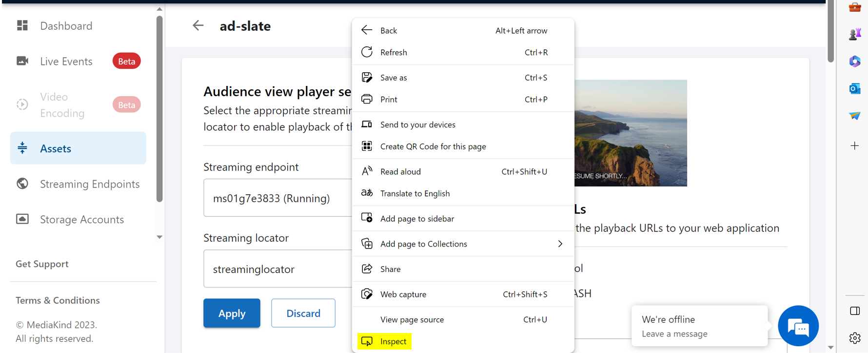Viewport: 868px width, 353px height.
Task: Open Live Events section
Action: point(78,61)
